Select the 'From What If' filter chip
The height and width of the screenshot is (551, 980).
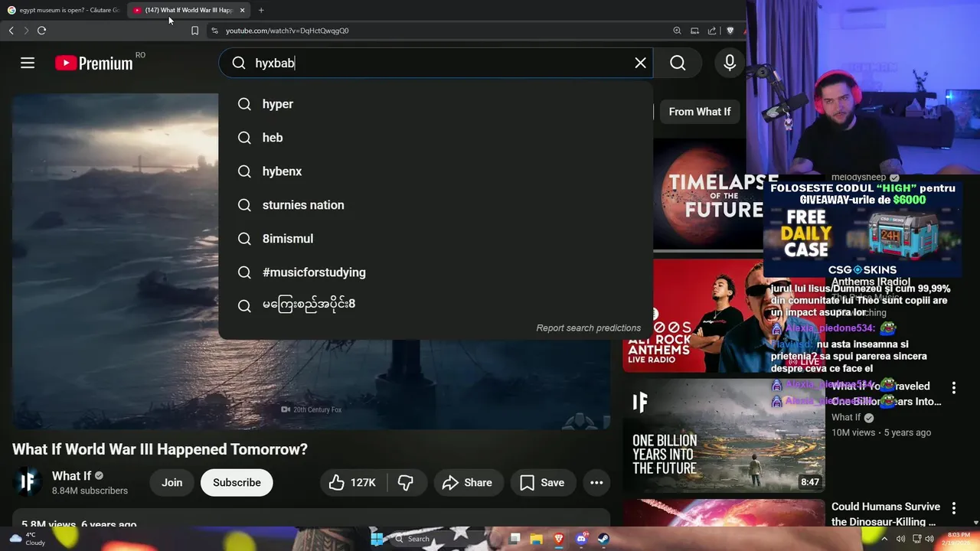tap(699, 112)
